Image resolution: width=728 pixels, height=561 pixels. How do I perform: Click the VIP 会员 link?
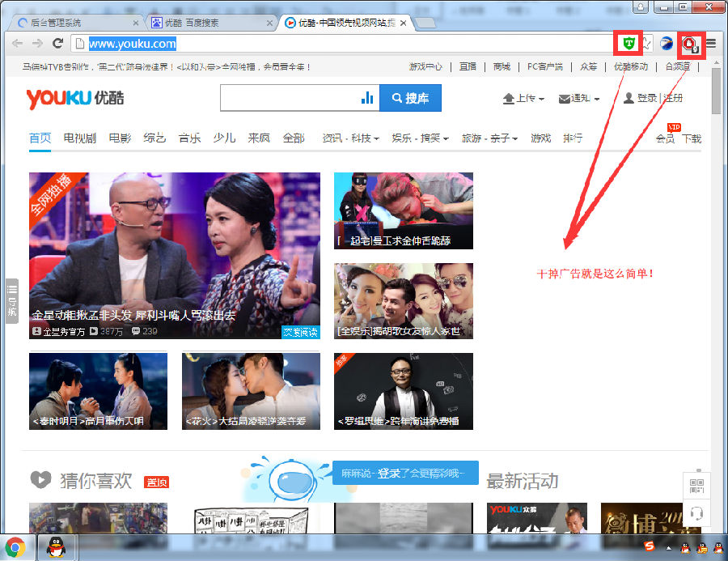point(665,138)
